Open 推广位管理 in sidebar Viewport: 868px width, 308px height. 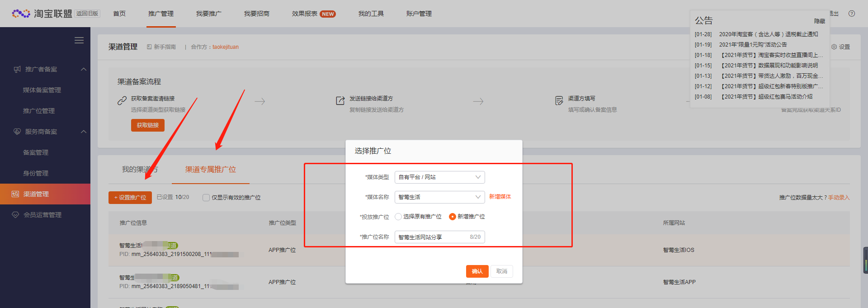pyautogui.click(x=39, y=111)
